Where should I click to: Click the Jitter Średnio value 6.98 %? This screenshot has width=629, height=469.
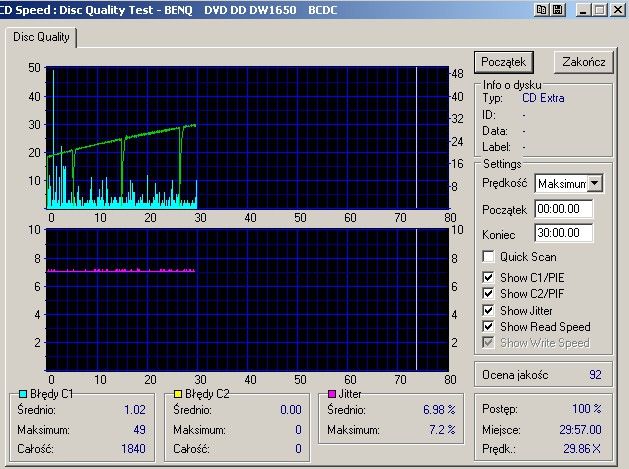(439, 410)
